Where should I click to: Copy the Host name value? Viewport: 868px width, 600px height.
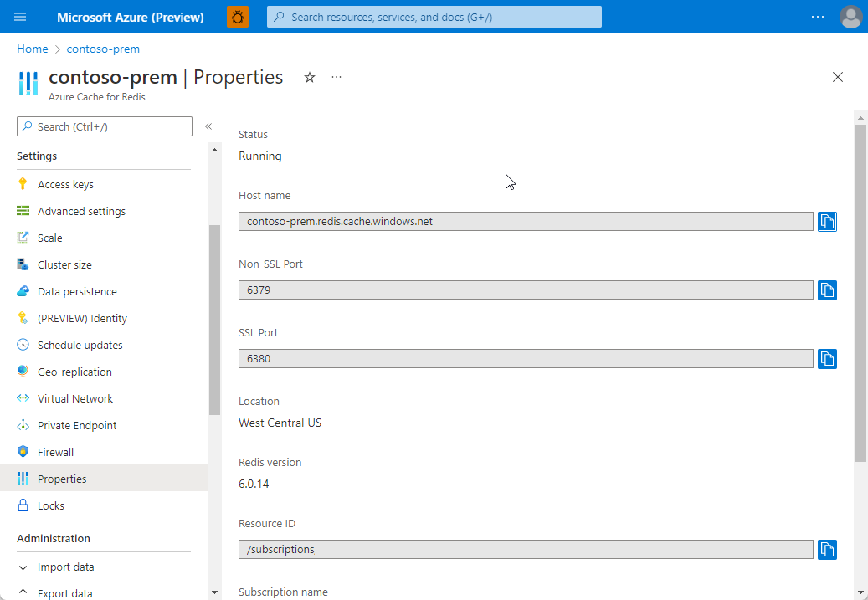827,221
